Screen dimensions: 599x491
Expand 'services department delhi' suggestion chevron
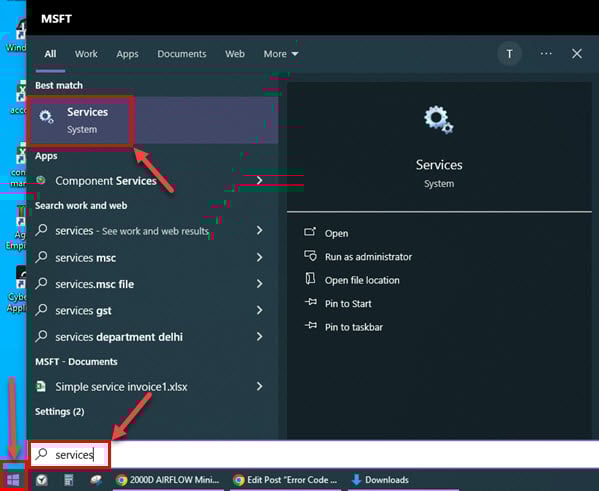[x=260, y=336]
